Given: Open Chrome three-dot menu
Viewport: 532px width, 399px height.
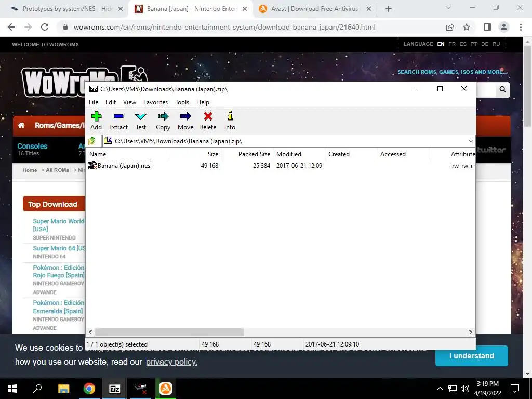Looking at the screenshot, I should click(x=521, y=27).
